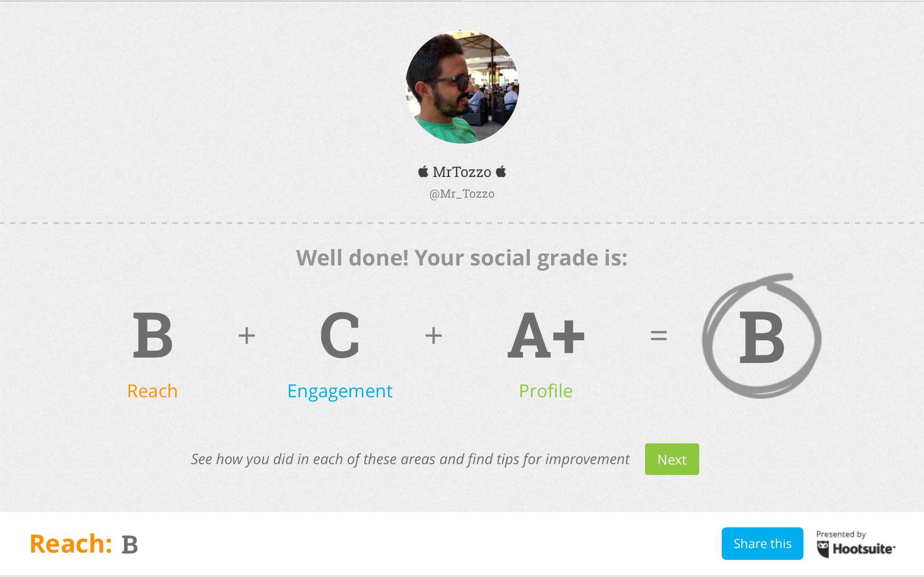Click the plus sign before the A+ grade
Screen dimensions: 924x577
(433, 335)
